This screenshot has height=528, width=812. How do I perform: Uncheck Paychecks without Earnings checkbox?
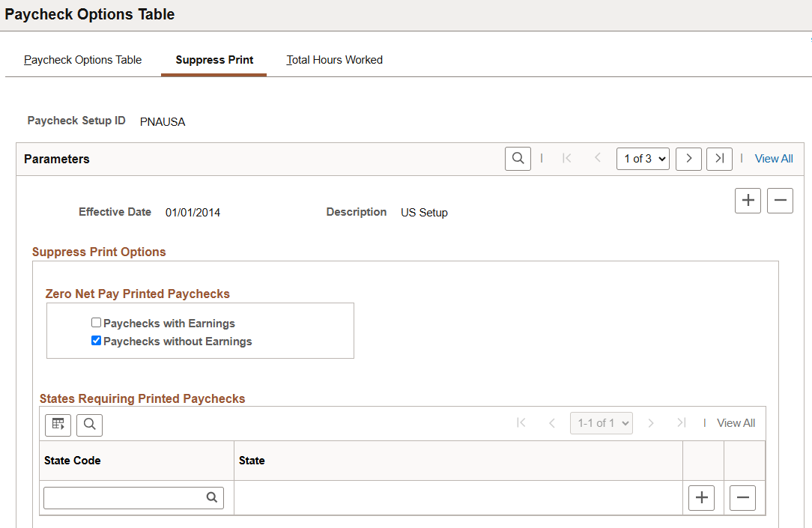pos(97,341)
